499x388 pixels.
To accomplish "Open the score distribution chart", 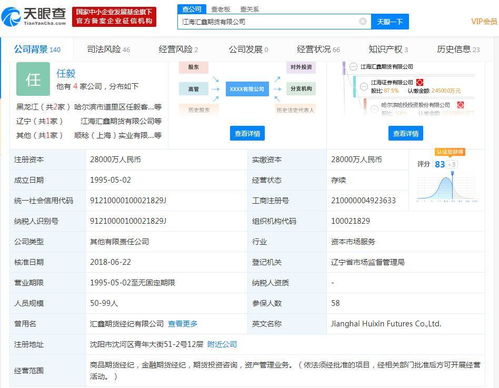I will 447,188.
